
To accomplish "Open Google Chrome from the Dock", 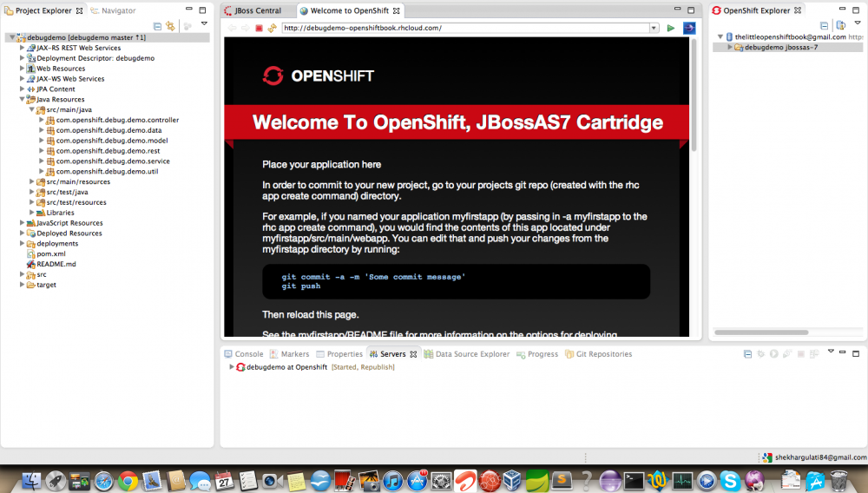I will [128, 480].
